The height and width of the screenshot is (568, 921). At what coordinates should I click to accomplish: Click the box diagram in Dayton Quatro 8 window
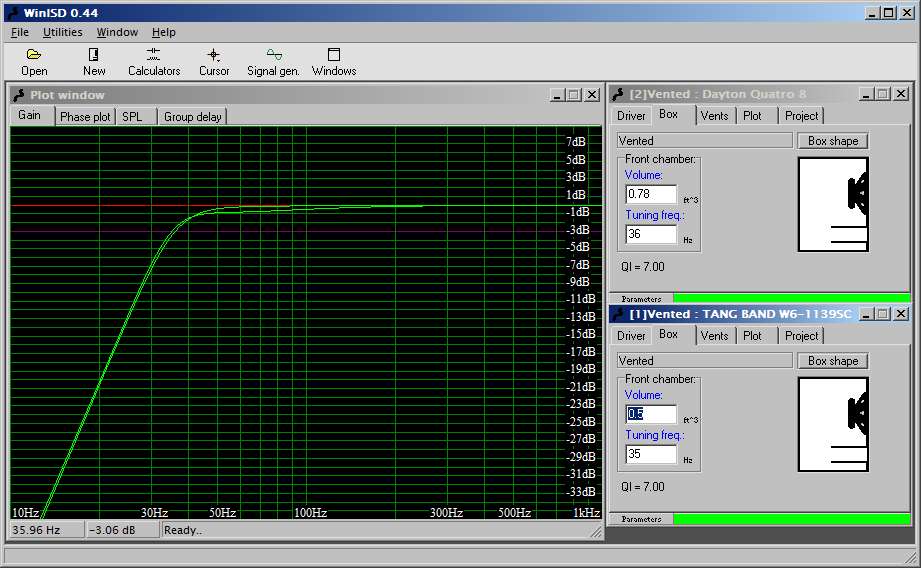click(x=833, y=204)
